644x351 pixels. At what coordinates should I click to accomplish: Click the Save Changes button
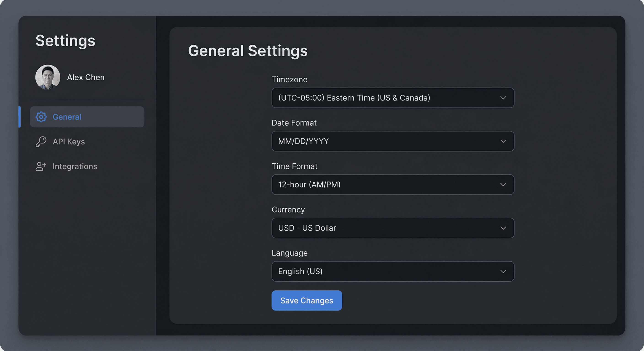(x=306, y=300)
